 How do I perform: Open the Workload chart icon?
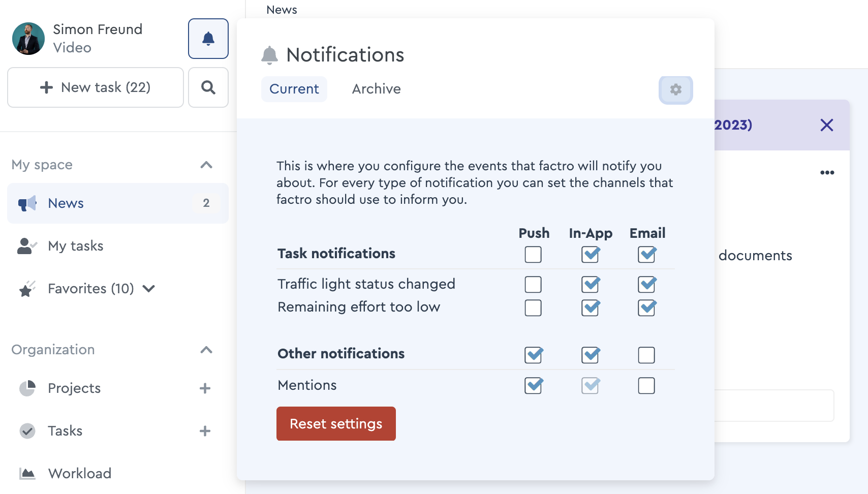pos(26,473)
